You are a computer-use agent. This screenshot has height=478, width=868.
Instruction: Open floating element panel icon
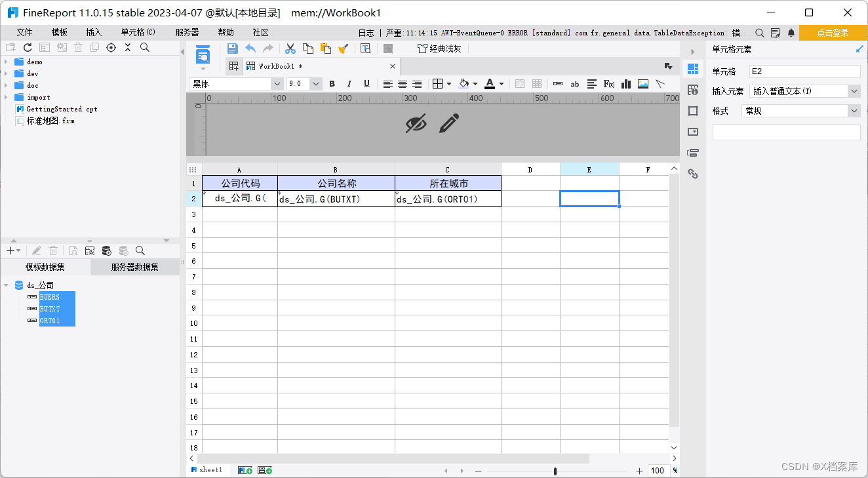(693, 111)
